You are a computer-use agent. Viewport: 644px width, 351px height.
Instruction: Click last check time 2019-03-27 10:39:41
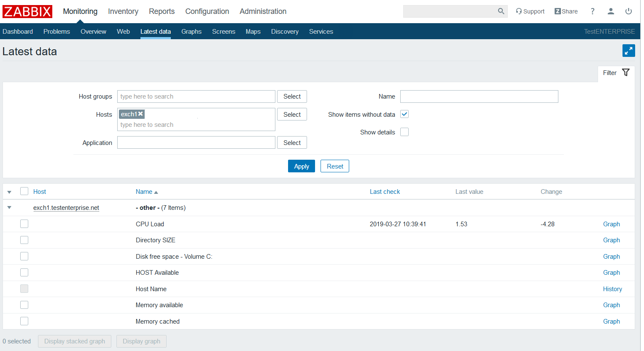398,224
